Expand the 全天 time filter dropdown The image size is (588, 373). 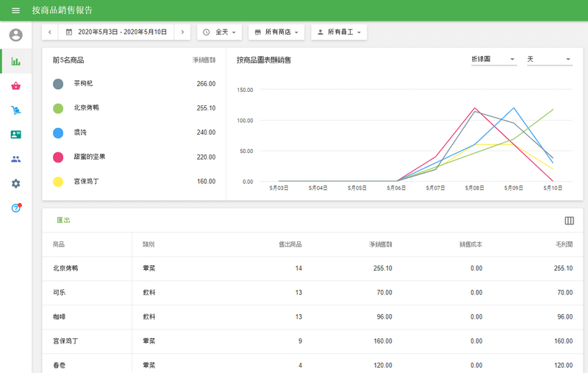coord(219,32)
